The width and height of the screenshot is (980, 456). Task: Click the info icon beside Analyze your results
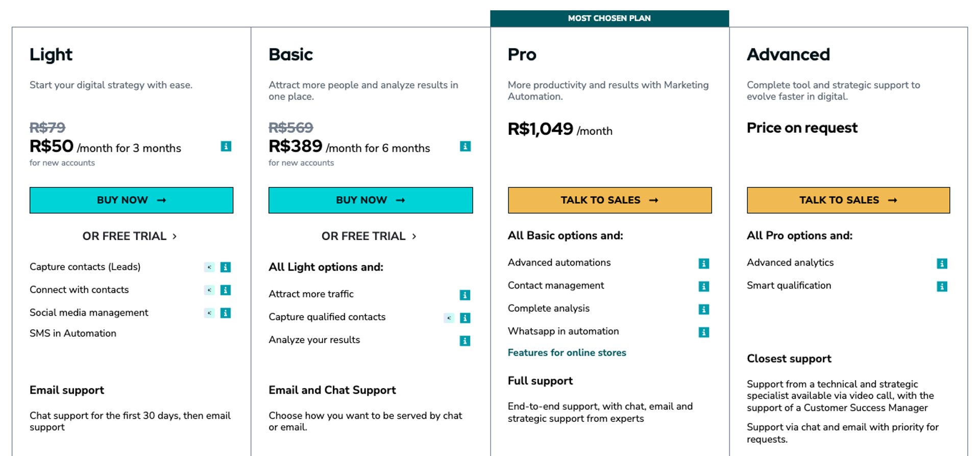click(464, 341)
